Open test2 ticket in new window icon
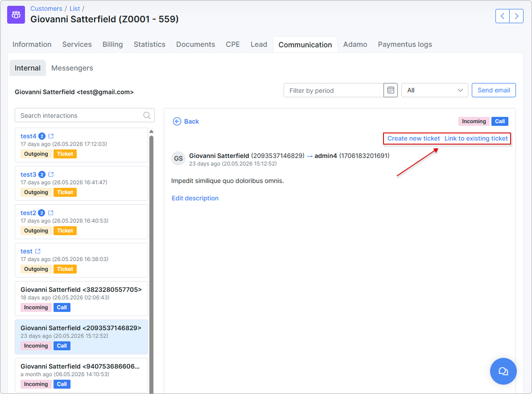The image size is (532, 394). point(50,213)
